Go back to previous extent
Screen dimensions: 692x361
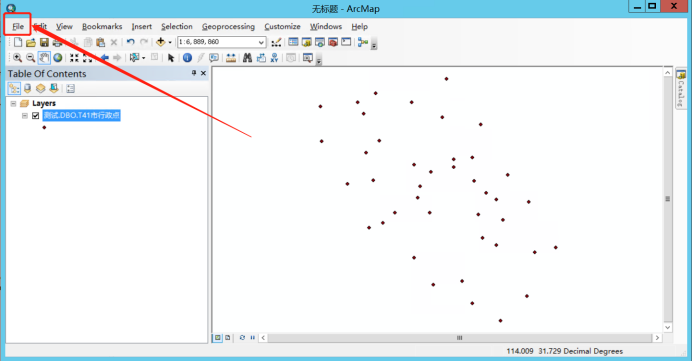tap(104, 58)
